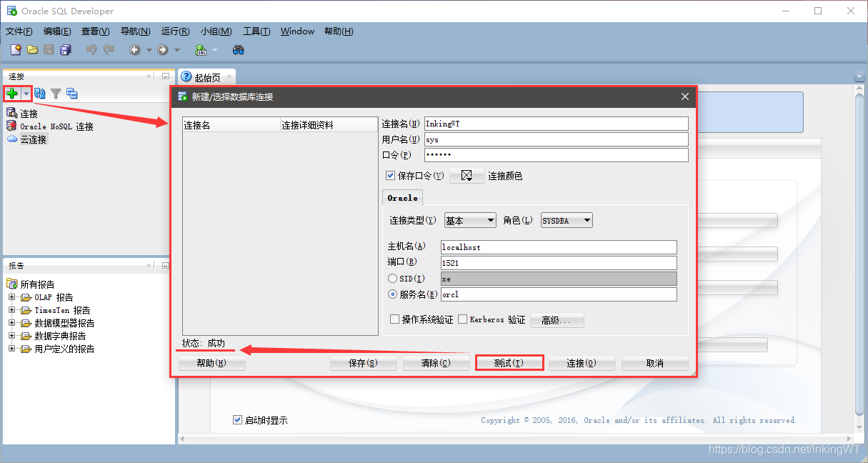868x463 pixels.
Task: Click the 帮助(H) button in the dialog
Action: pos(211,363)
